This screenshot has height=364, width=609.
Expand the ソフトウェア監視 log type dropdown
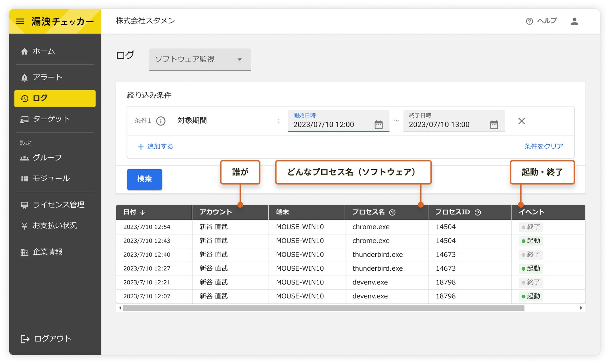[200, 59]
